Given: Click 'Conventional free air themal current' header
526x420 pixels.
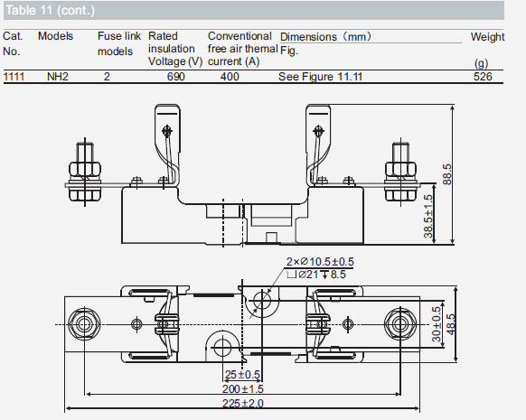Looking at the screenshot, I should pyautogui.click(x=242, y=49).
